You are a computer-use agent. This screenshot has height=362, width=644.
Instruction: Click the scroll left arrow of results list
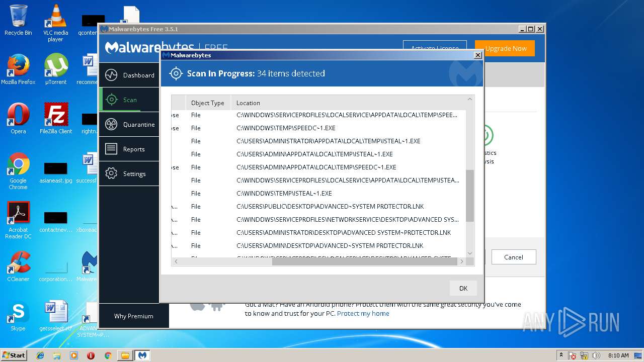click(176, 261)
